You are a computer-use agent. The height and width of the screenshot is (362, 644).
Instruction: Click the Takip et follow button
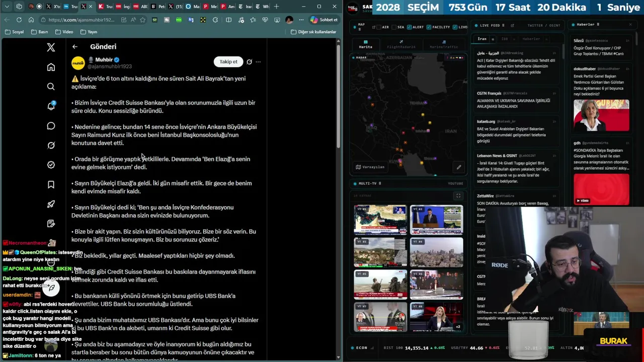(x=228, y=62)
